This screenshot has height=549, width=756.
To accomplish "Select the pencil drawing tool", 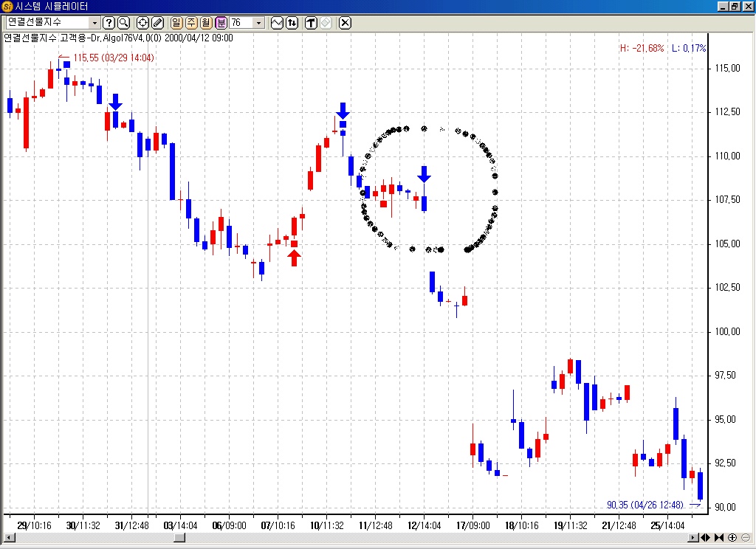I will [x=157, y=23].
